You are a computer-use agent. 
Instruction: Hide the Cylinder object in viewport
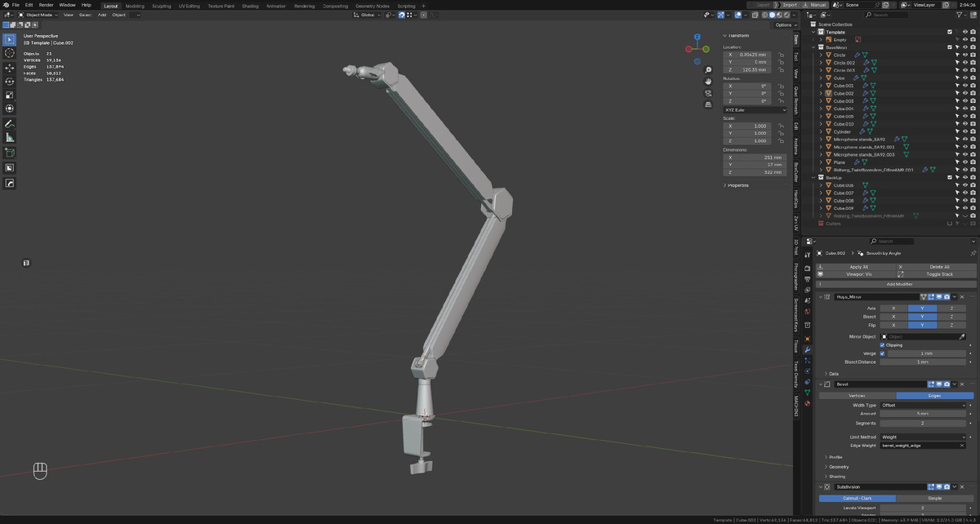pos(965,131)
